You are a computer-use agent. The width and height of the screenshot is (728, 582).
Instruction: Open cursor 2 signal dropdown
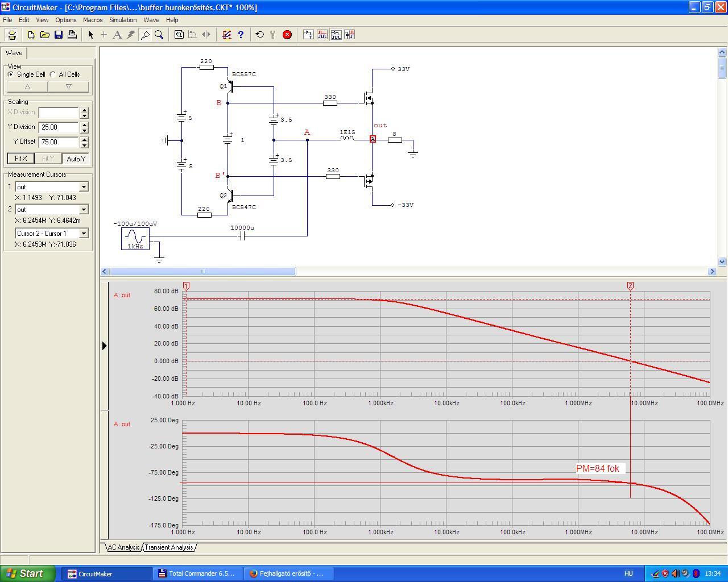pyautogui.click(x=84, y=210)
